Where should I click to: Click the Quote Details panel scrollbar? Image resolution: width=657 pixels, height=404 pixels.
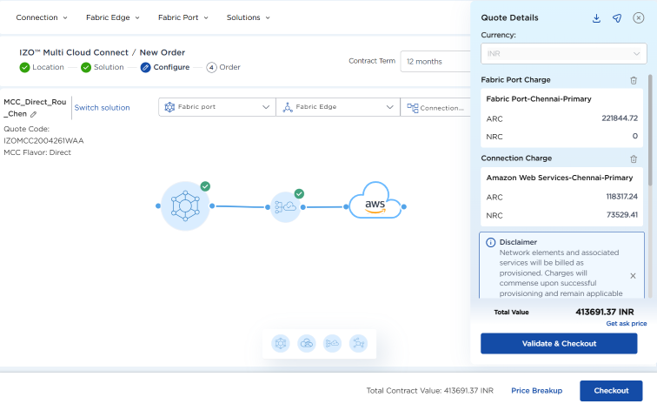[x=650, y=130]
